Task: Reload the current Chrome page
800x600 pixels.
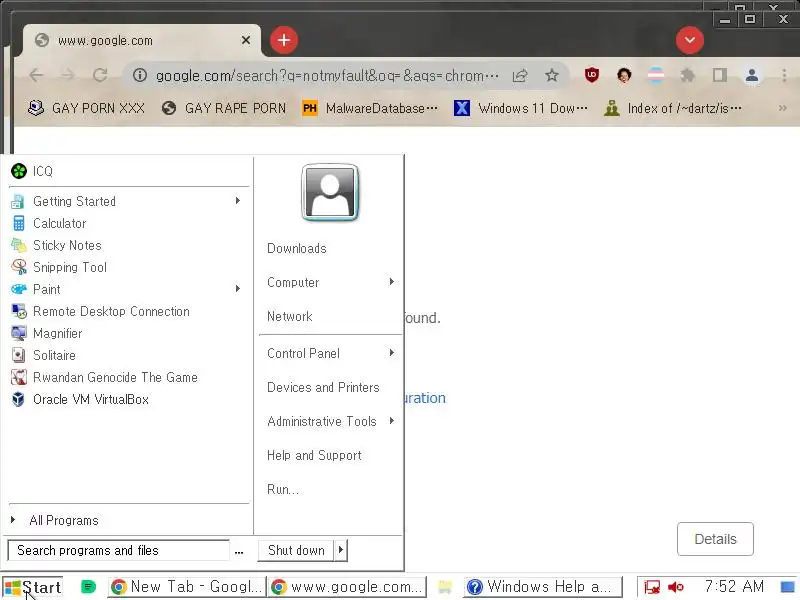Action: point(100,76)
